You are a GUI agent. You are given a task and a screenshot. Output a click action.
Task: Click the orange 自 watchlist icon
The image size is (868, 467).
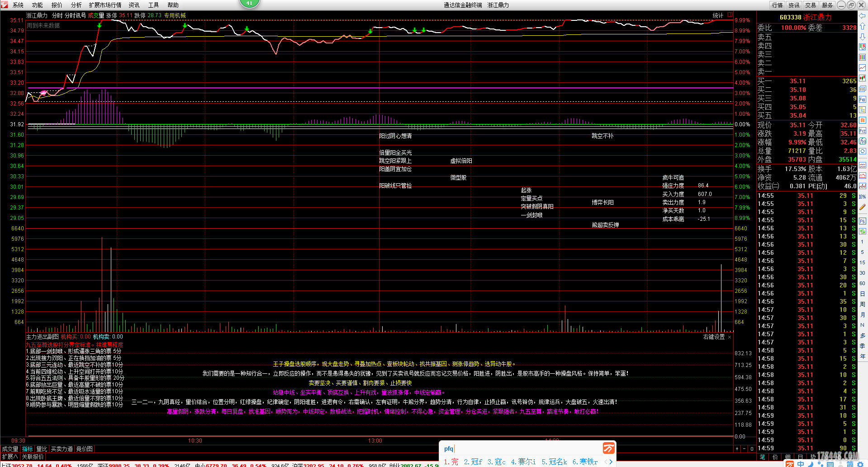(x=863, y=120)
